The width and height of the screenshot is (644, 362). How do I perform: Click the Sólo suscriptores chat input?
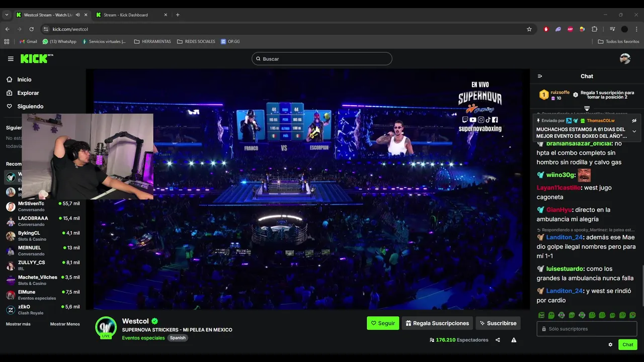pos(587,329)
